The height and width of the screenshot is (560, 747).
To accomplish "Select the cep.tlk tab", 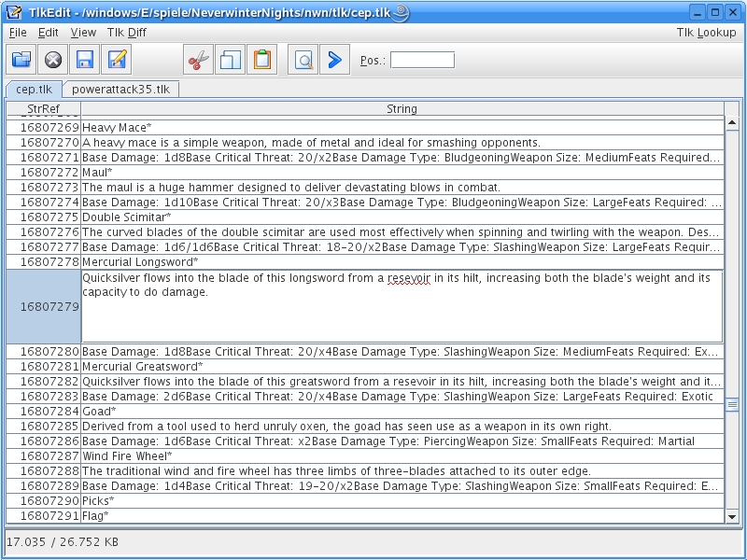I will click(34, 90).
